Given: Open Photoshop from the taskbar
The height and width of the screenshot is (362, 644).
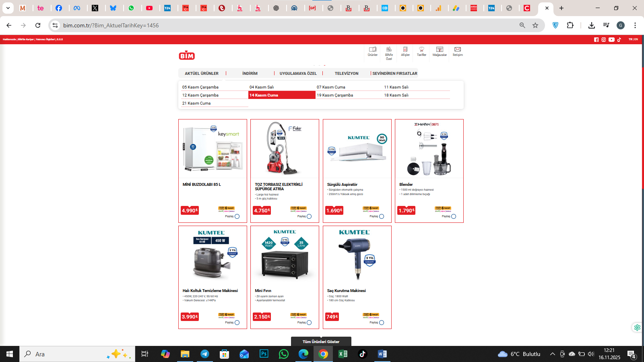Looking at the screenshot, I should [x=264, y=354].
